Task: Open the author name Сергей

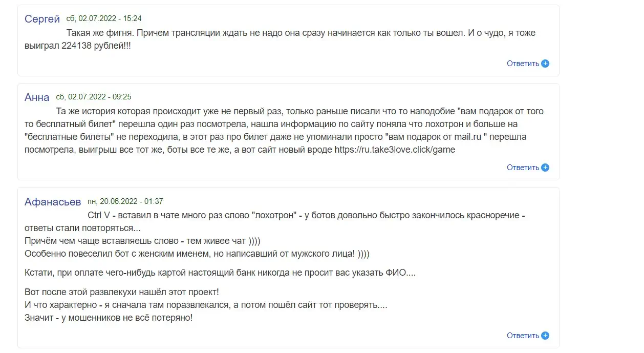Action: point(42,19)
